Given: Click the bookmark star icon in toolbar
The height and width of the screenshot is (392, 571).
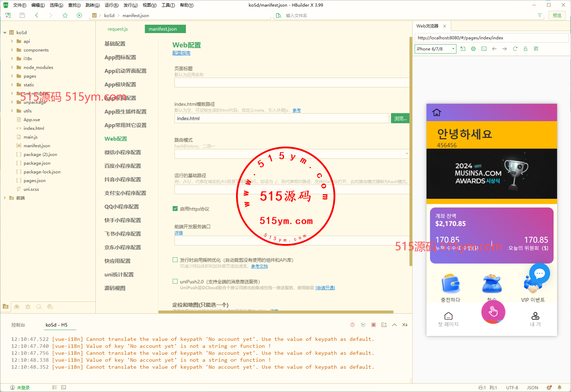Looking at the screenshot, I should [x=65, y=15].
